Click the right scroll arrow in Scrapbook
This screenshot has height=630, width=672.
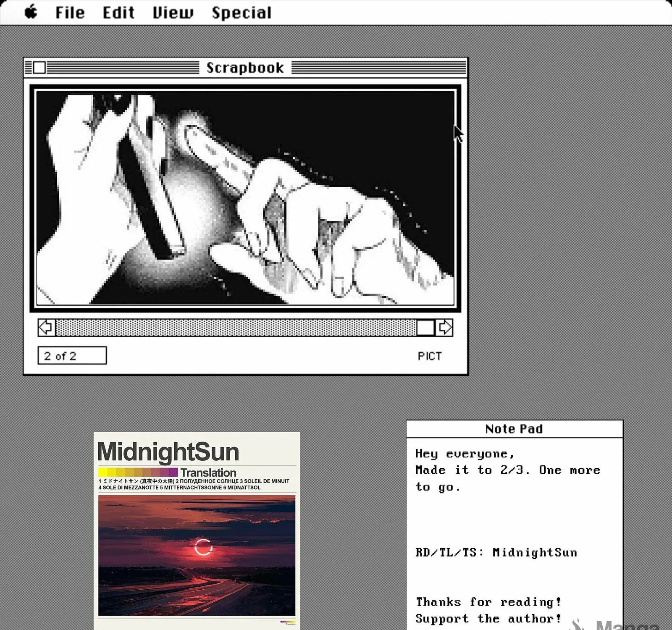444,328
